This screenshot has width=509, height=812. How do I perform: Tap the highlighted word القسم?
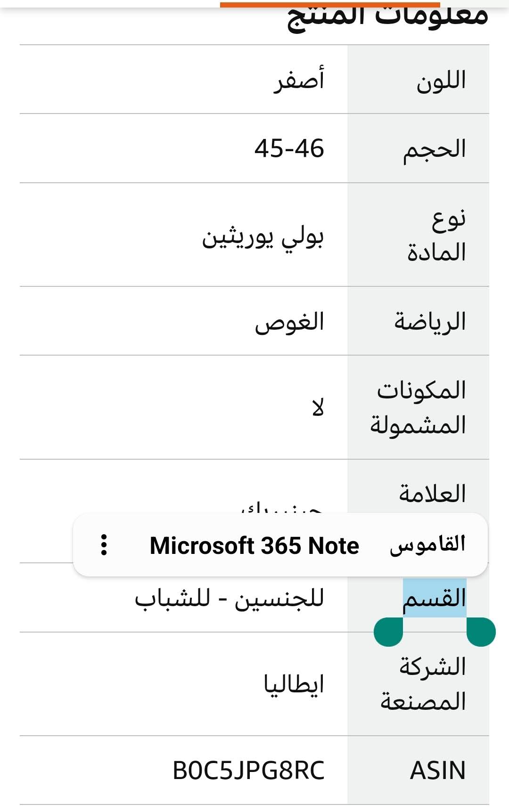coord(434,598)
